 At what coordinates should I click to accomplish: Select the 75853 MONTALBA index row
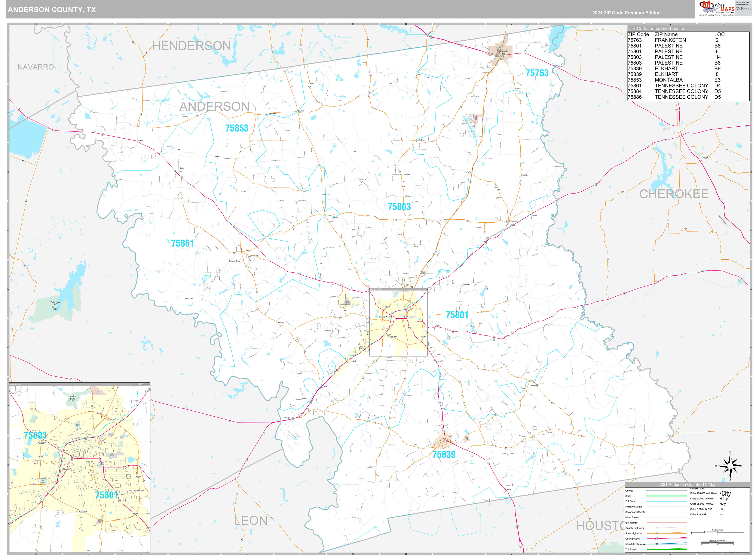point(688,80)
